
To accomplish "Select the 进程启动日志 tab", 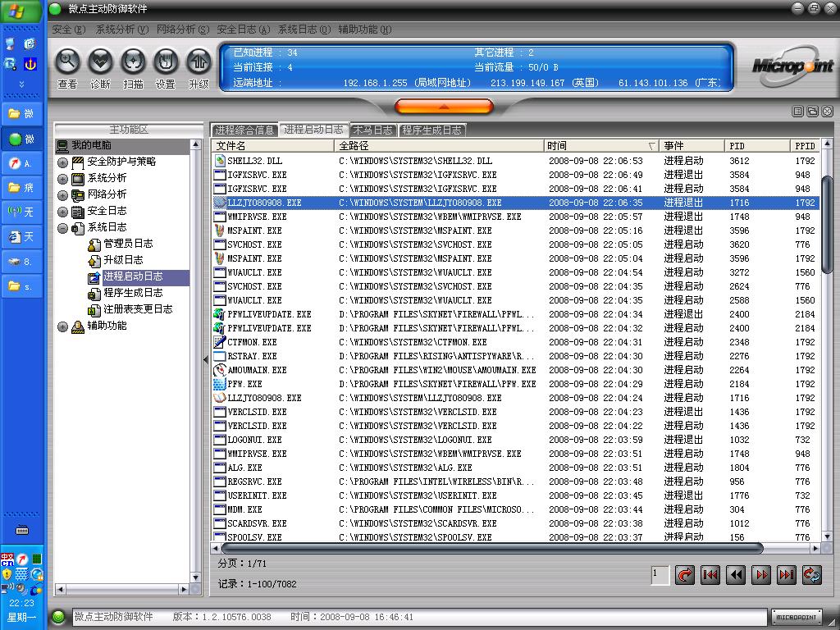I will pos(313,129).
